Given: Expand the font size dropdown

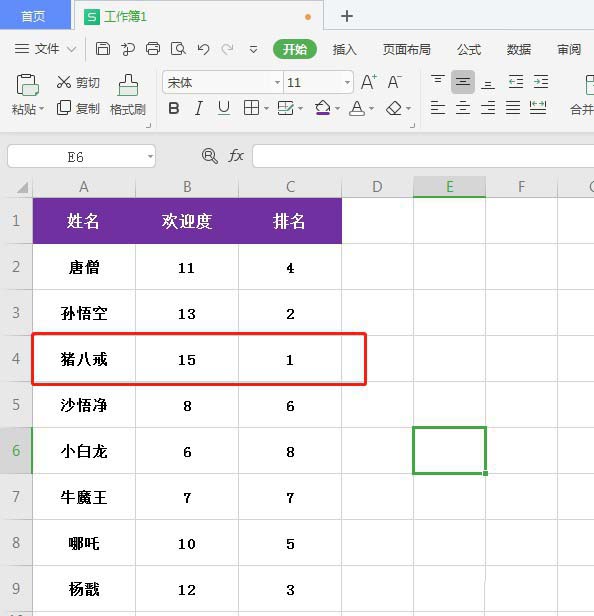Looking at the screenshot, I should 347,82.
